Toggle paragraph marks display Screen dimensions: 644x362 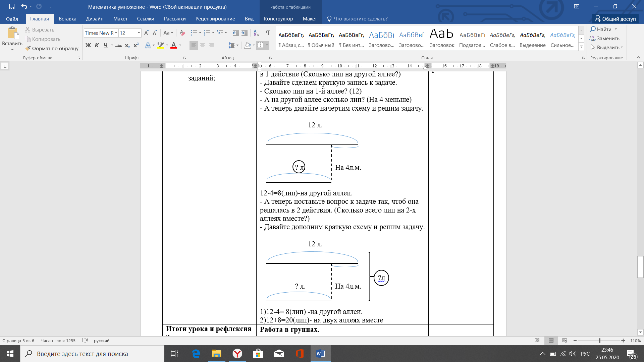tap(268, 33)
